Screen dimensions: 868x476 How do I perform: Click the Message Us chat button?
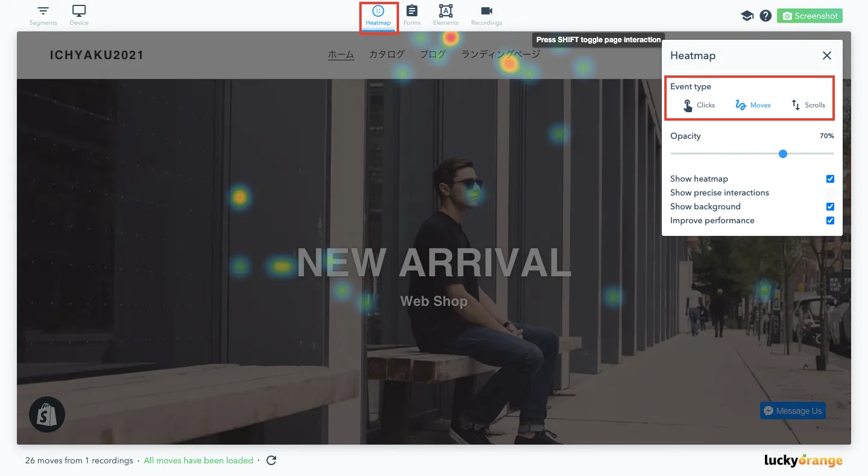793,411
